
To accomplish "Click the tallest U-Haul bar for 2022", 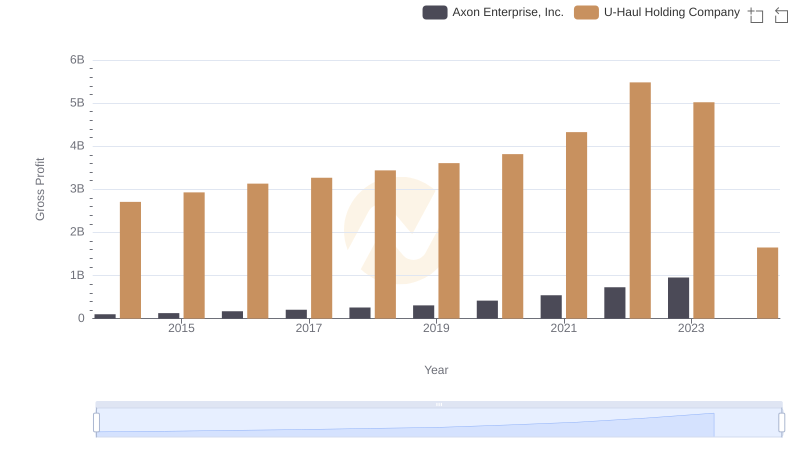I will click(x=640, y=200).
